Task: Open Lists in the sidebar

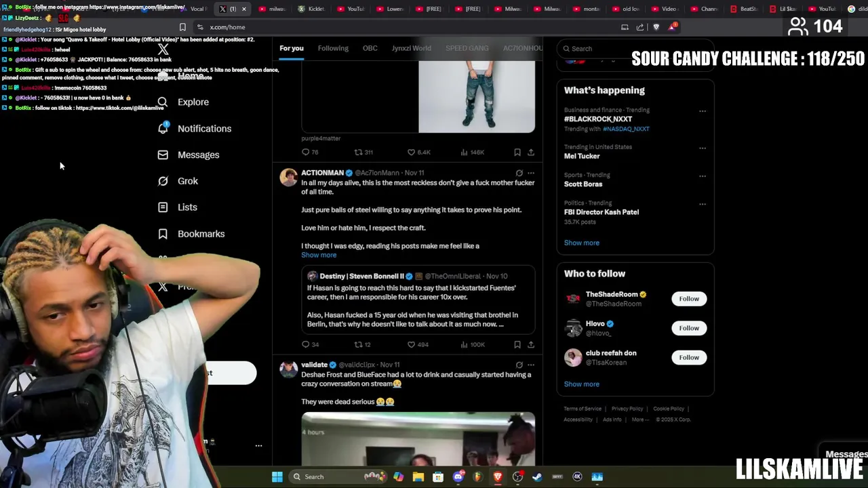Action: (177, 207)
